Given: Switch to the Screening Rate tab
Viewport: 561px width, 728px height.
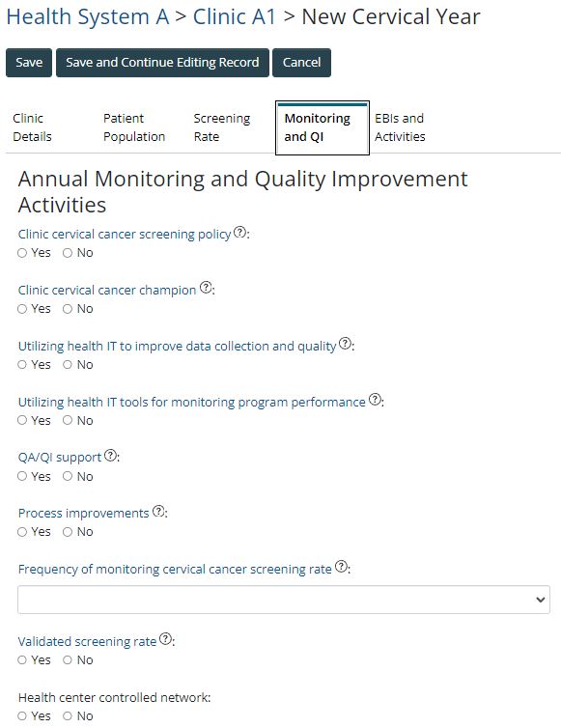Looking at the screenshot, I should [222, 127].
